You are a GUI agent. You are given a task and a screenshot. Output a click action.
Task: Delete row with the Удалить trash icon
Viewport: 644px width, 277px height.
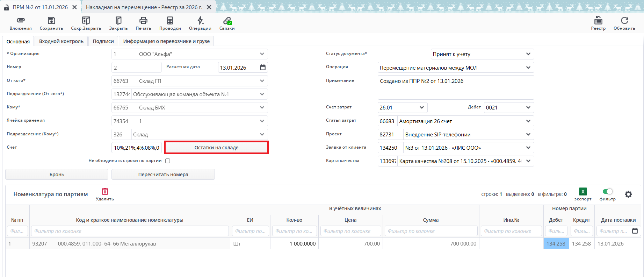105,192
